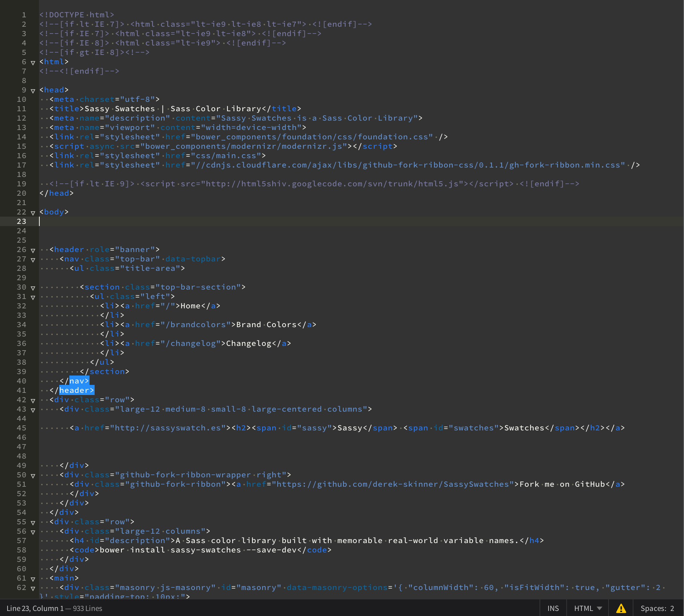Viewport: 684px width, 616px height.
Task: Fold the second div row on line 55
Action: (33, 523)
